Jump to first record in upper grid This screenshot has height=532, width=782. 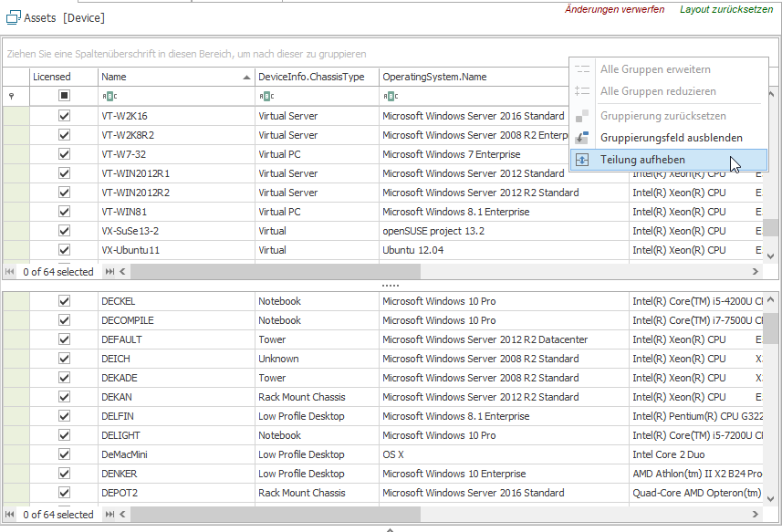point(9,272)
